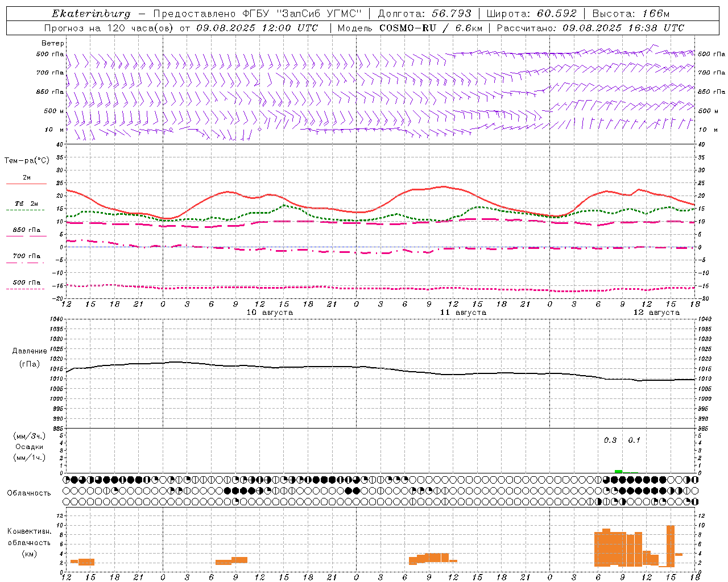Select the '11 августа' date label

463,313
